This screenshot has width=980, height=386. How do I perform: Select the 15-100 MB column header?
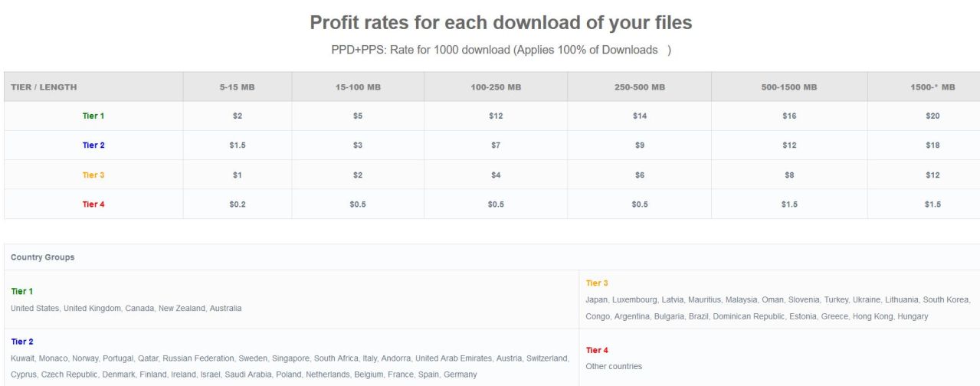coord(358,87)
